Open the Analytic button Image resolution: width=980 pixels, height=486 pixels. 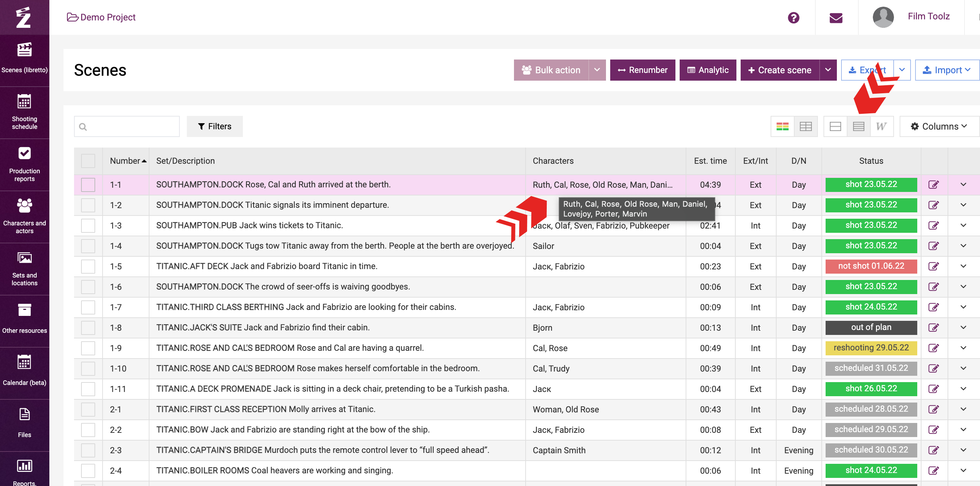(x=708, y=70)
